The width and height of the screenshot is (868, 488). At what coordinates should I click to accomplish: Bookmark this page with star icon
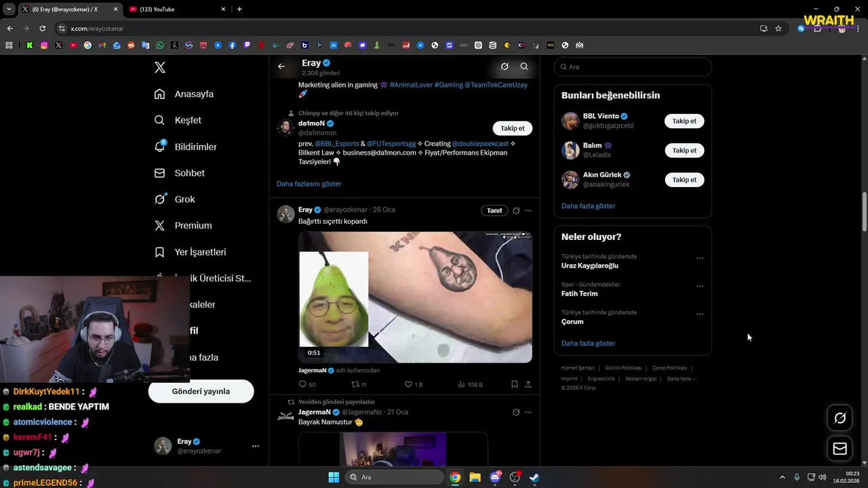(x=778, y=28)
